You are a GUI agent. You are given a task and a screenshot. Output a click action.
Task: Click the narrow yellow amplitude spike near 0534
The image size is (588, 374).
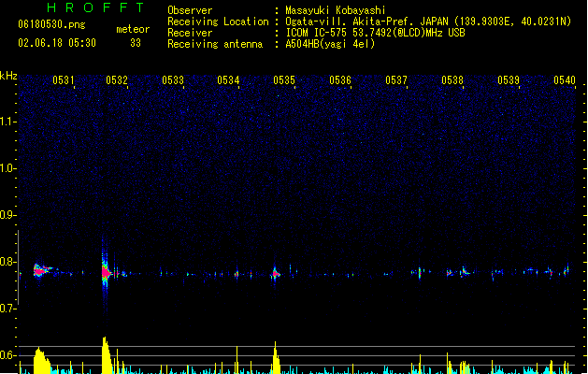coord(237,359)
